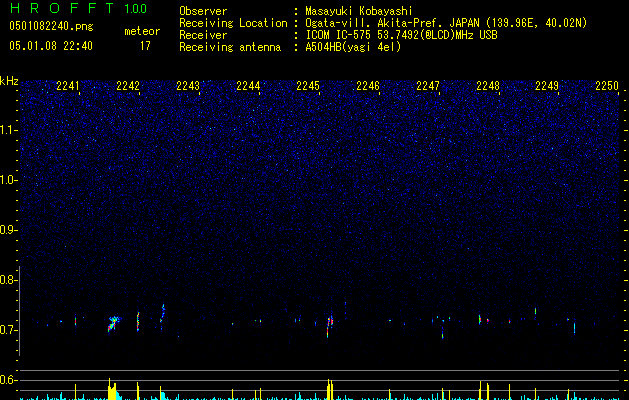Click the Receiving antenna label
629x400 pixels.
click(230, 47)
